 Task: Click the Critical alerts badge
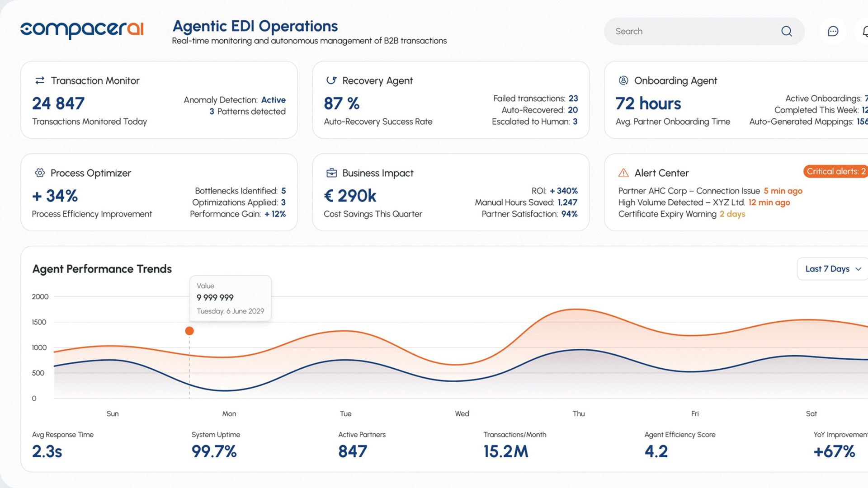tap(835, 171)
